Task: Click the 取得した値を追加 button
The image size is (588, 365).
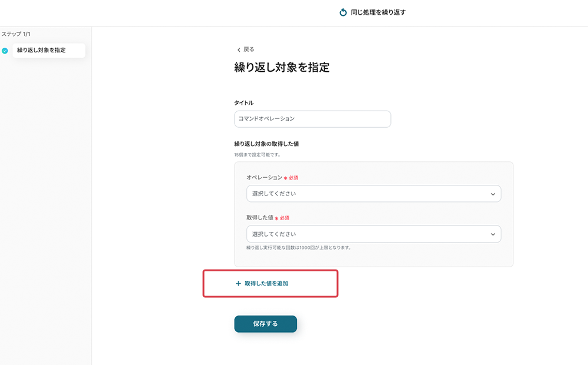Action: [262, 284]
